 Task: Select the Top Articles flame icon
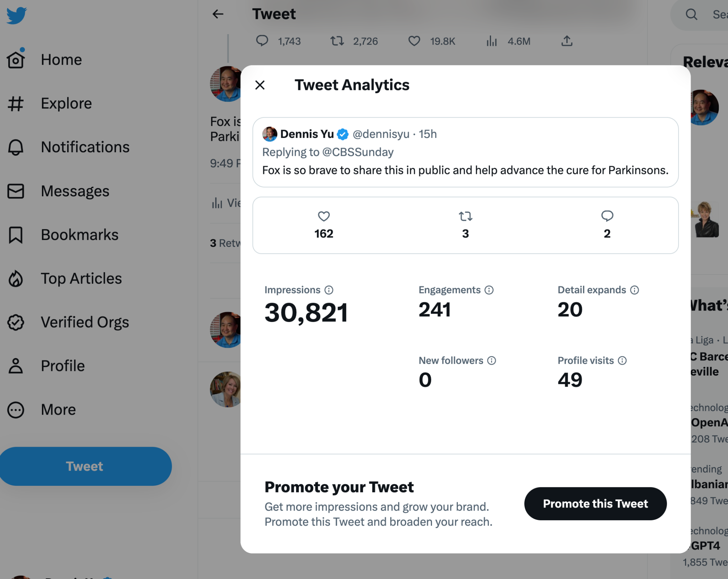[16, 279]
